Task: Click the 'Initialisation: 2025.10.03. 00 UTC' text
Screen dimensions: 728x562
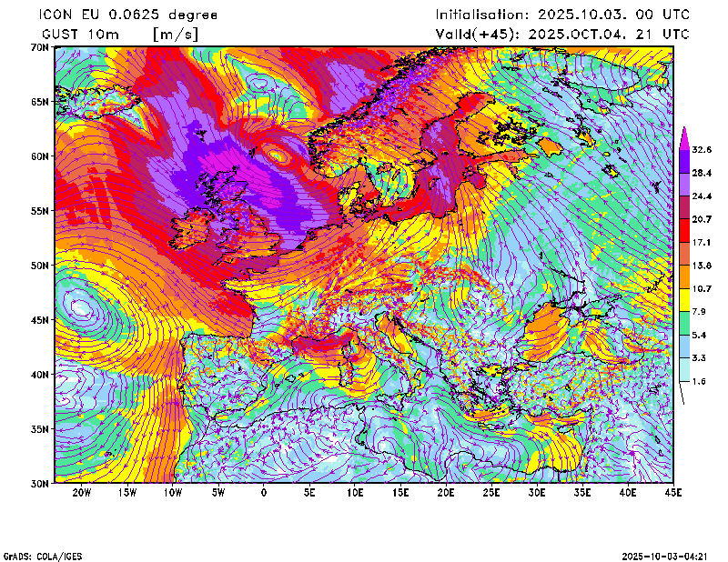Action: tap(562, 15)
